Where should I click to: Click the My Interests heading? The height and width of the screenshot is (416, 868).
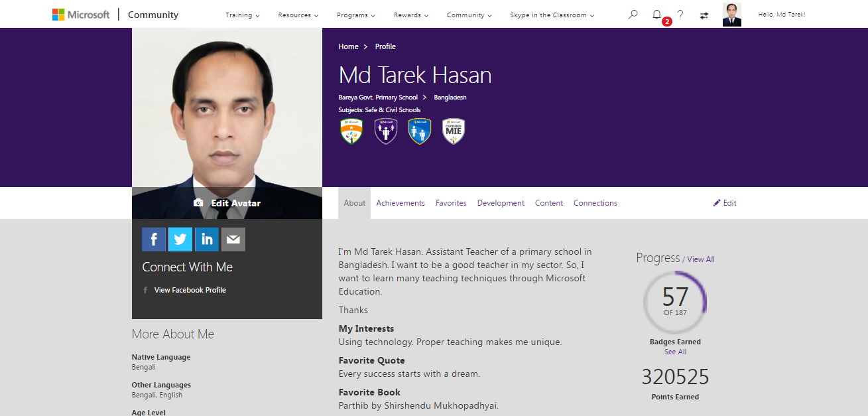[x=366, y=329]
